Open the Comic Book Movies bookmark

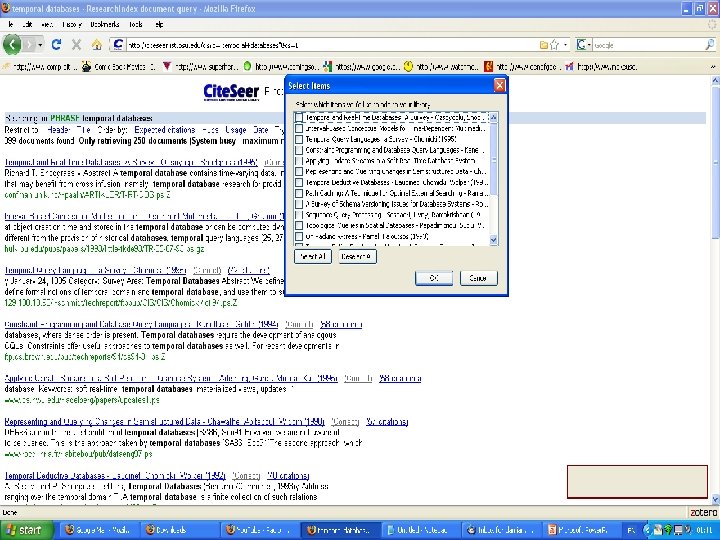point(118,67)
